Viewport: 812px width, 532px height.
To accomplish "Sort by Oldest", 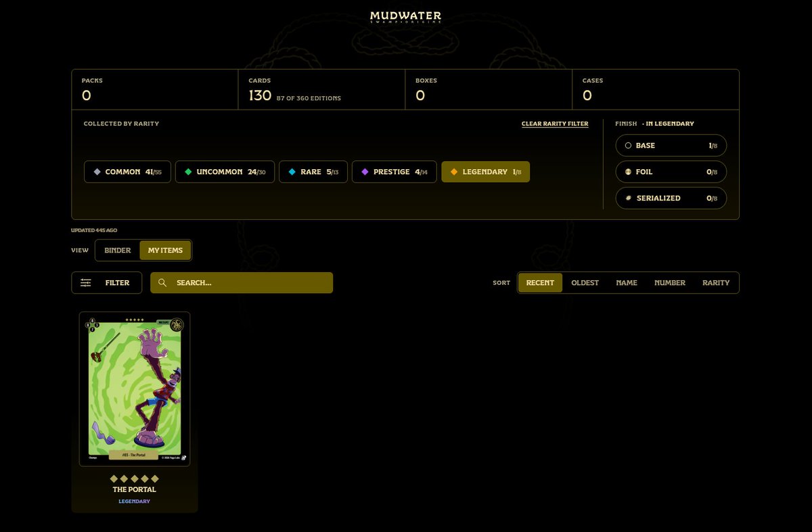I will tap(585, 283).
